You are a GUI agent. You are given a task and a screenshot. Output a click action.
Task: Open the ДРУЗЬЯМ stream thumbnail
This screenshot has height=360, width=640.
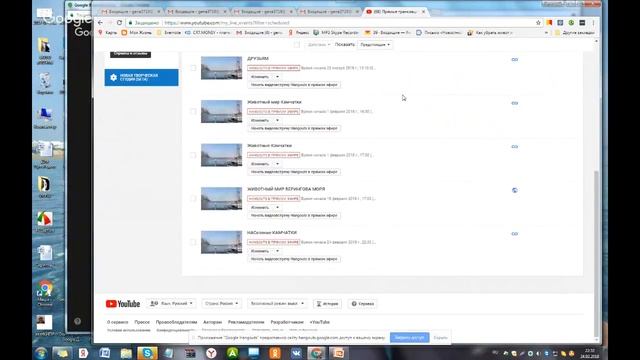221,68
